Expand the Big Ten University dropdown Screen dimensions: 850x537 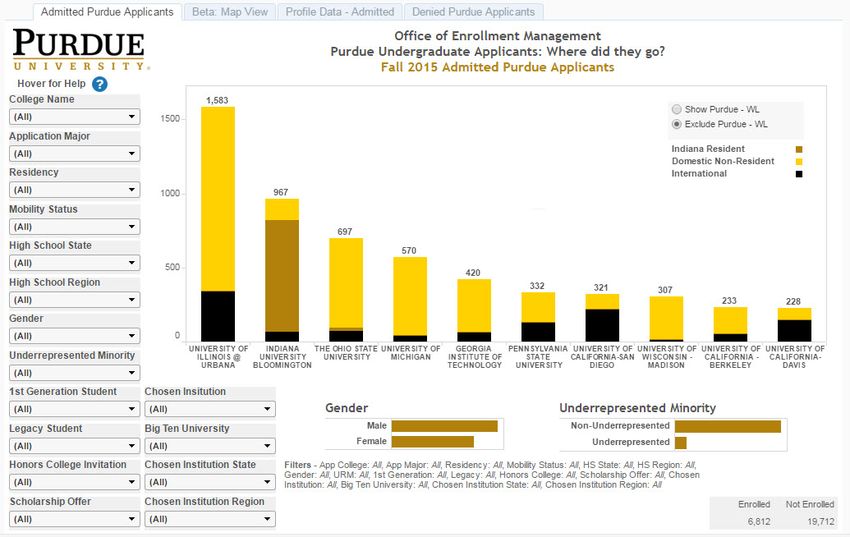210,446
